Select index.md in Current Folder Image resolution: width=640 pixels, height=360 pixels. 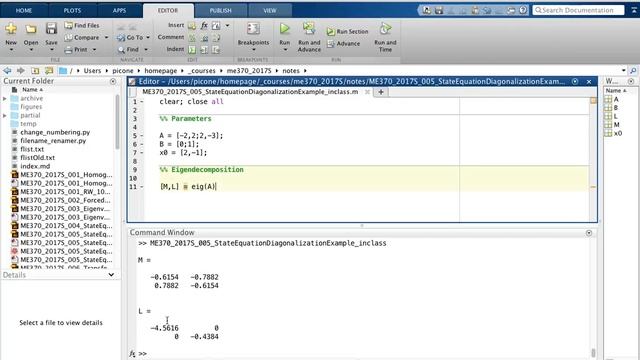tap(35, 166)
